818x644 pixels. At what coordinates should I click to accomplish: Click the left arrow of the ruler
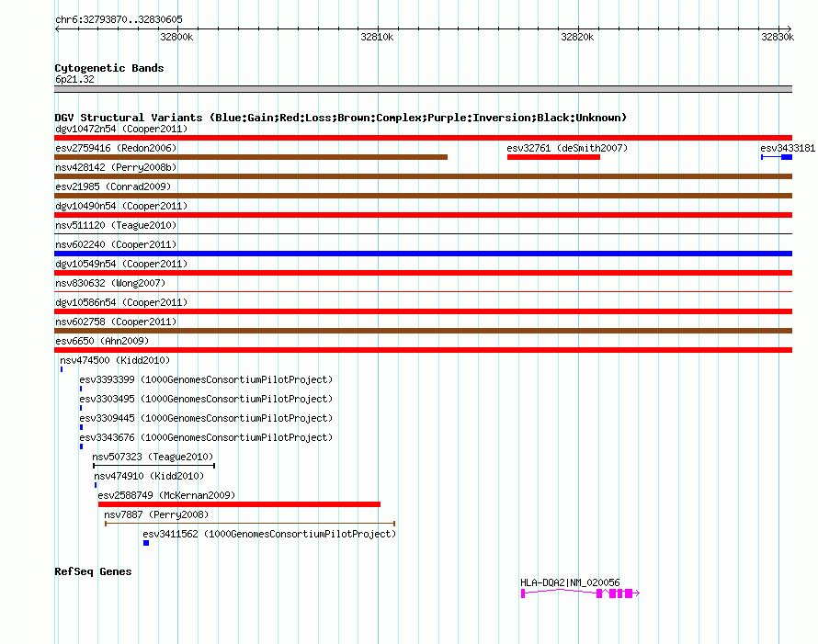[57, 28]
